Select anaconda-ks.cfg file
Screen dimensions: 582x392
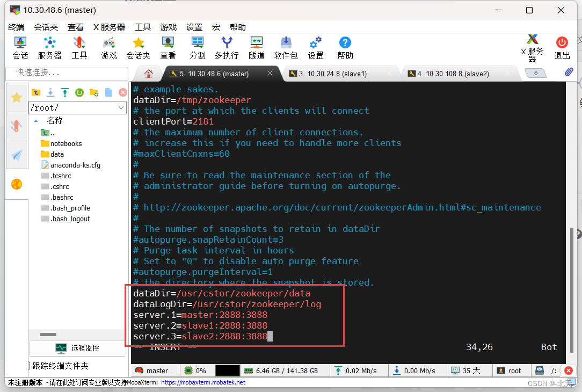(71, 165)
